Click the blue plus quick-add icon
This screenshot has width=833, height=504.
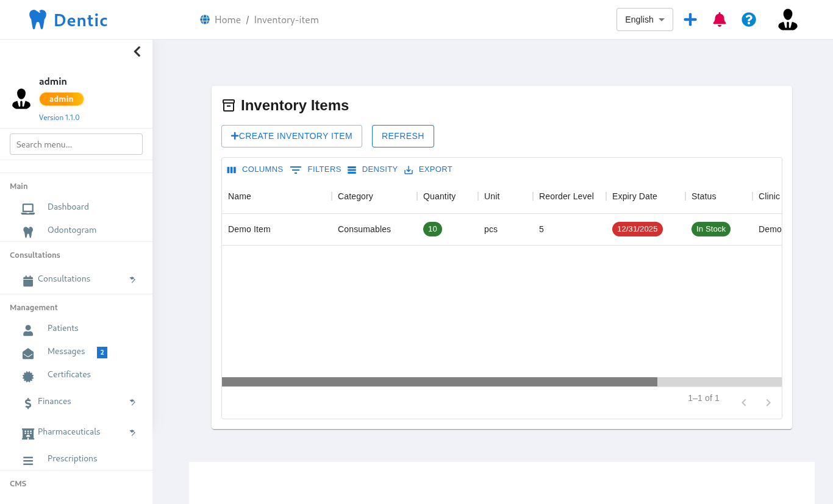point(690,20)
